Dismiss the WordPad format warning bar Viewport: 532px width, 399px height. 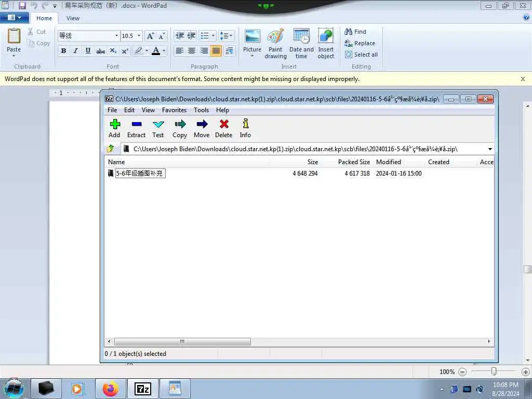point(523,79)
